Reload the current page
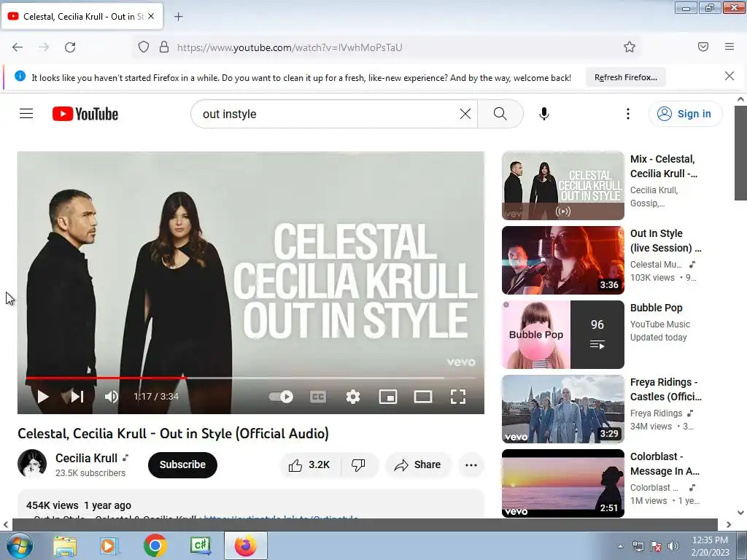This screenshot has width=747, height=560. 70,47
